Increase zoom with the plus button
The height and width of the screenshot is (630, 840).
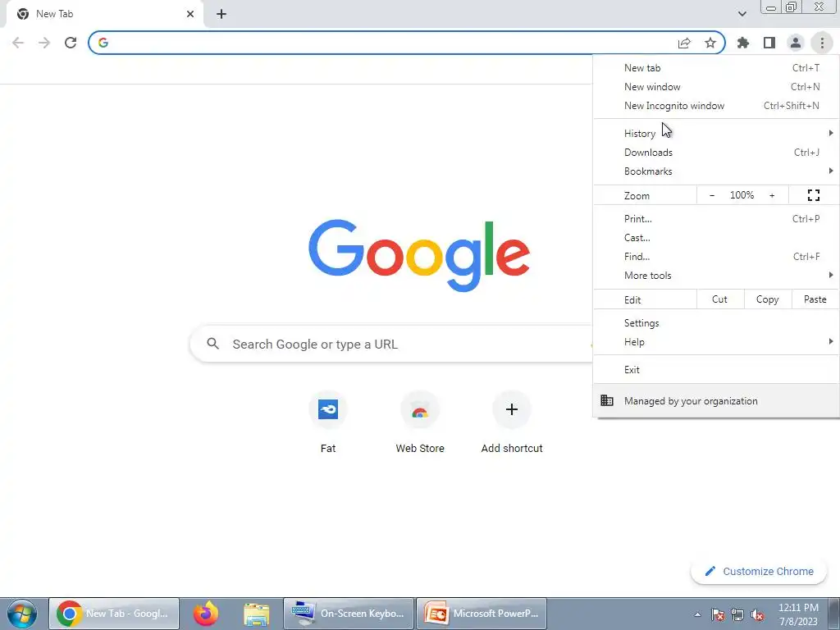[772, 195]
